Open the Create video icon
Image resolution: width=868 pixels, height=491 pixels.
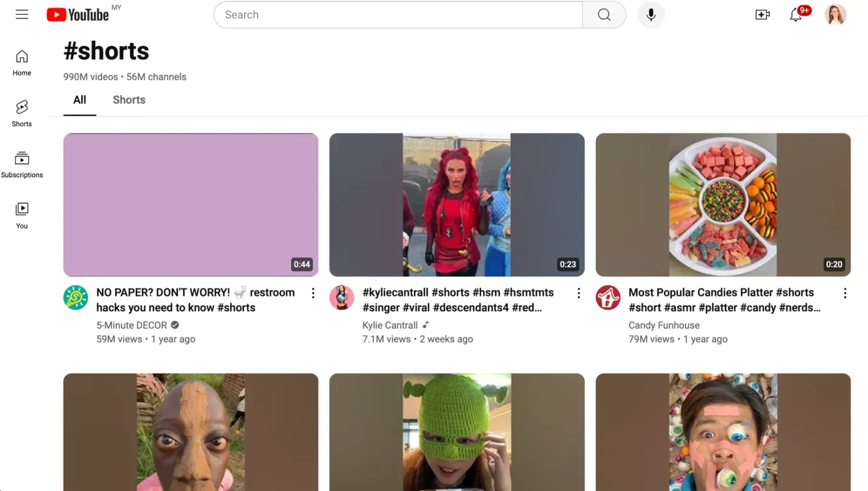point(762,15)
